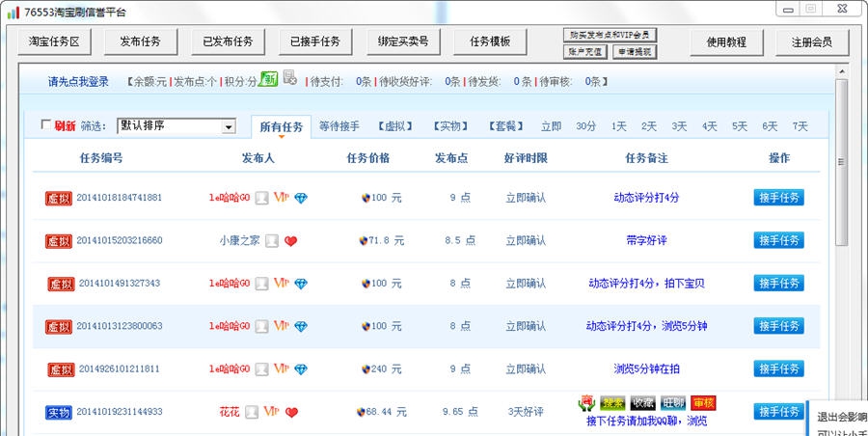Click the 绑定买卖号 button
The image size is (868, 436).
tap(403, 41)
